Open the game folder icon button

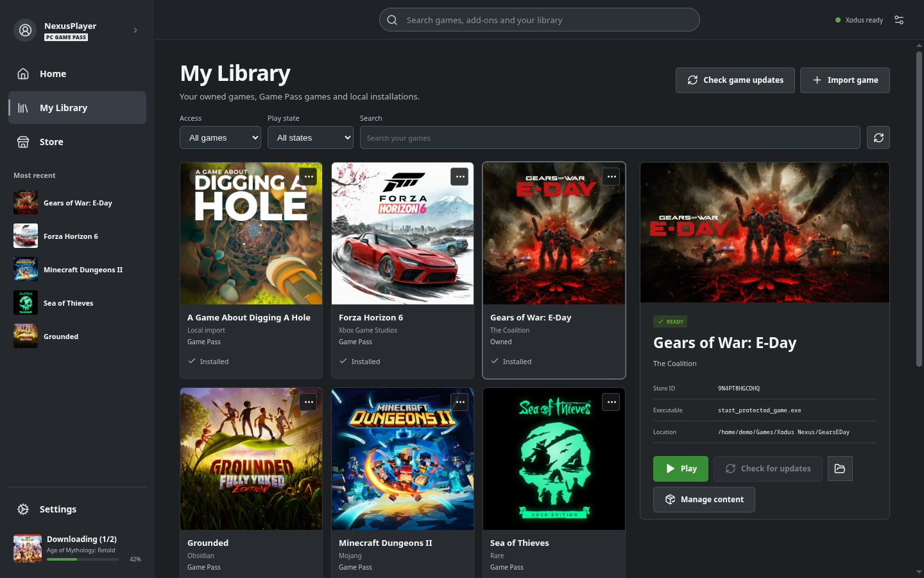[840, 469]
